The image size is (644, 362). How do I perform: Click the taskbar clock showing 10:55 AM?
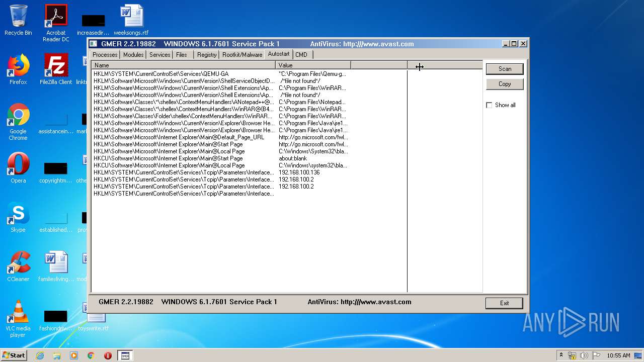tap(618, 355)
